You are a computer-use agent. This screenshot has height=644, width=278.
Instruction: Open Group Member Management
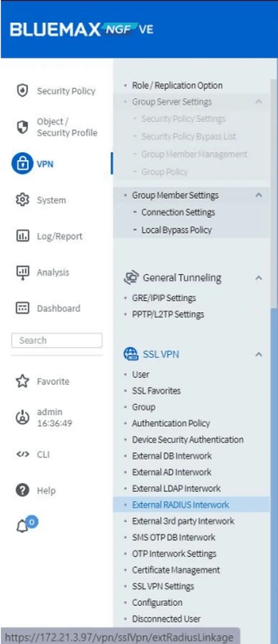tap(194, 154)
